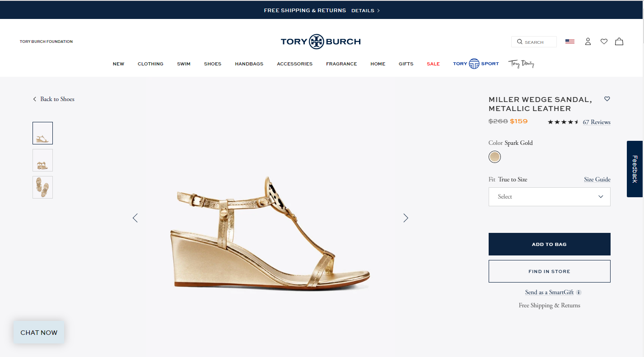Select the Spark Gold color swatch
644x357 pixels.
[495, 157]
